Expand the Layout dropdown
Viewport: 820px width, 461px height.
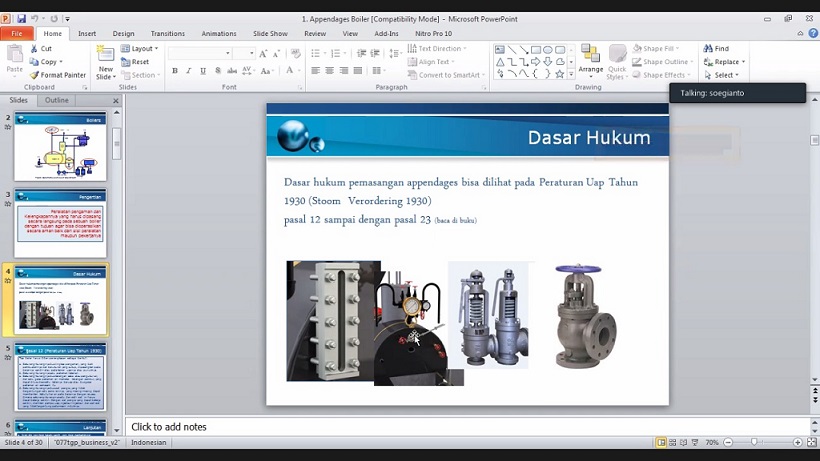(140, 49)
